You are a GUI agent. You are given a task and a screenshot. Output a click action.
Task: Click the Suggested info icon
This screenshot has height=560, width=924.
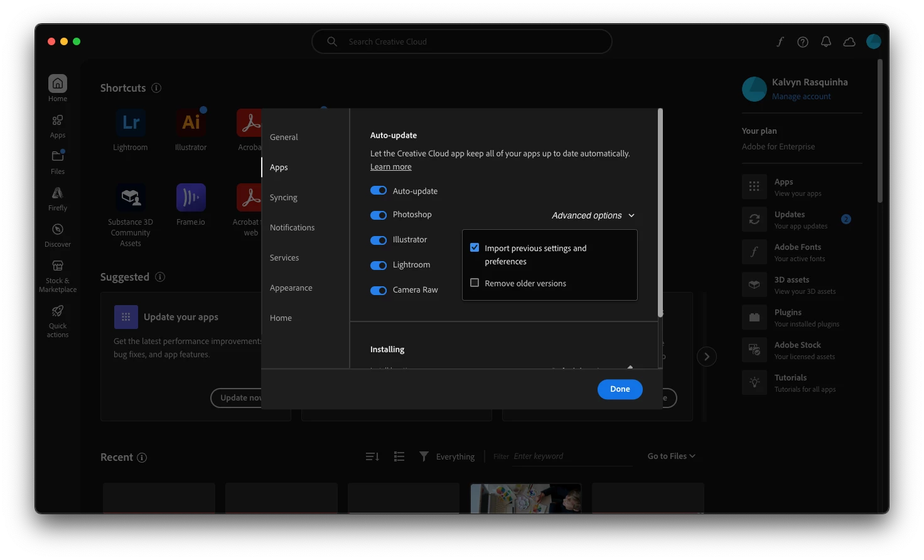tap(160, 277)
